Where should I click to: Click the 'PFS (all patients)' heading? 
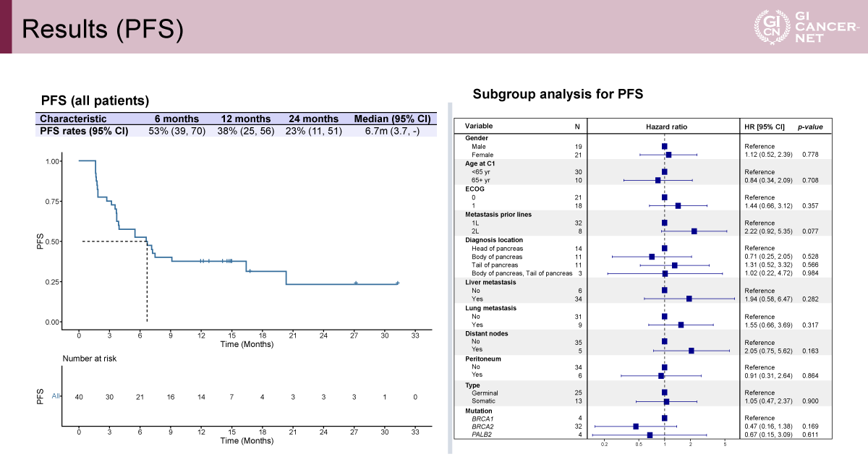[95, 100]
